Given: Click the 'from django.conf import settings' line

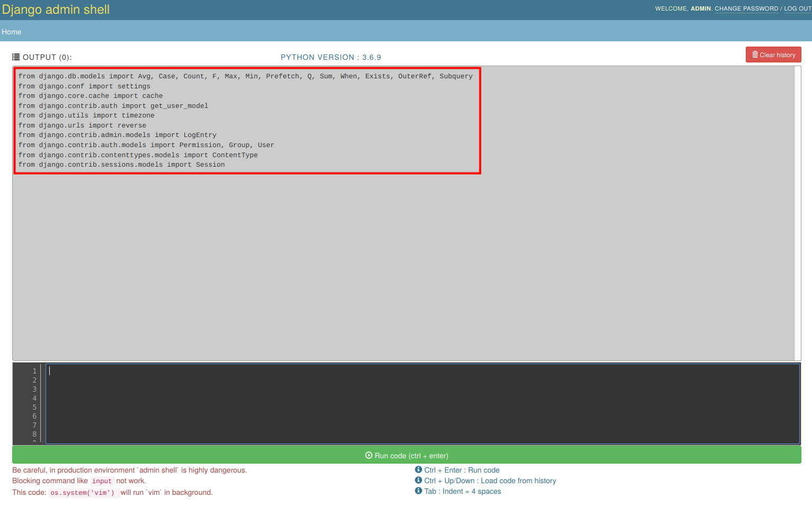Looking at the screenshot, I should [84, 86].
